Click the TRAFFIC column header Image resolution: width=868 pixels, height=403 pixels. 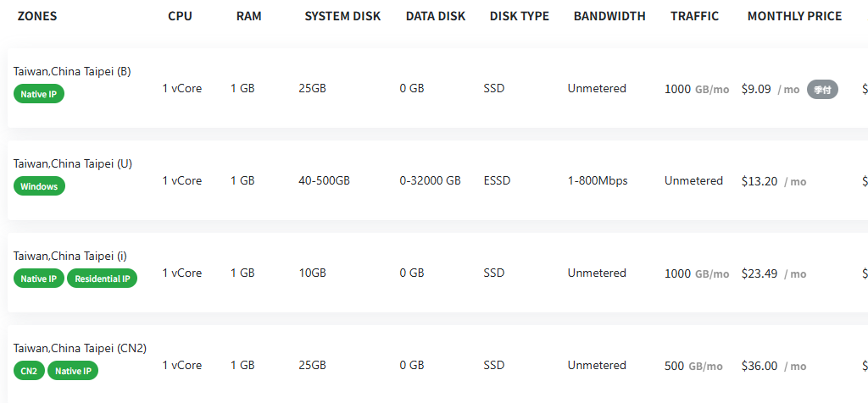(x=695, y=16)
